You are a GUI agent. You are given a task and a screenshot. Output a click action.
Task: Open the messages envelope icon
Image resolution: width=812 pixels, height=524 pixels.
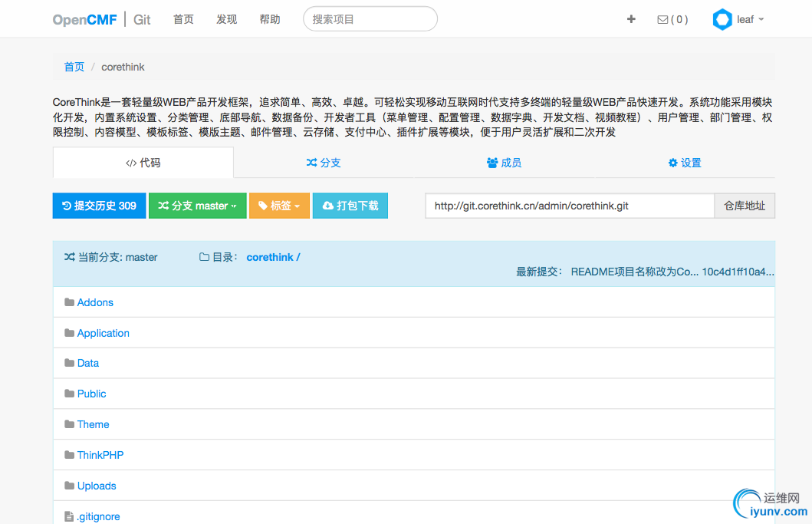tap(662, 20)
